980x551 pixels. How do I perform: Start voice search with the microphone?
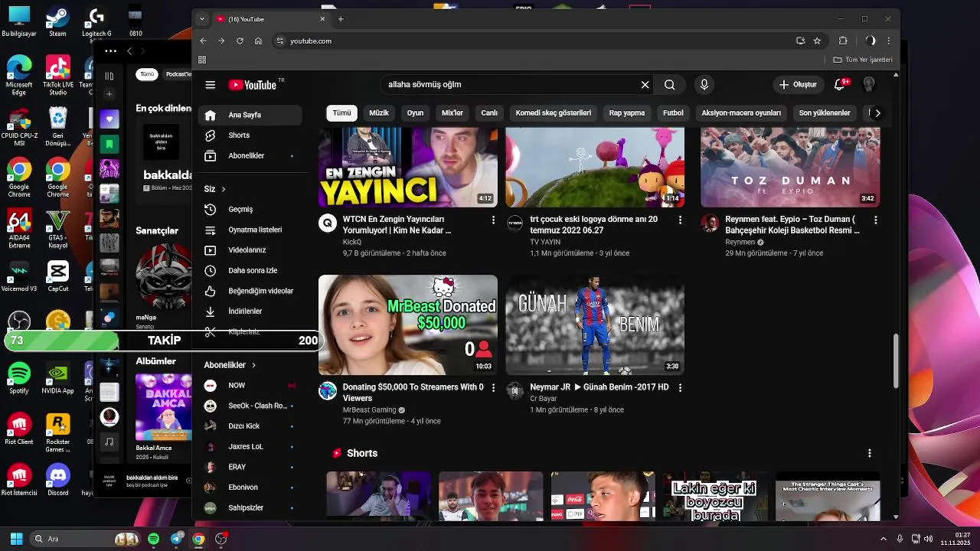(x=704, y=85)
